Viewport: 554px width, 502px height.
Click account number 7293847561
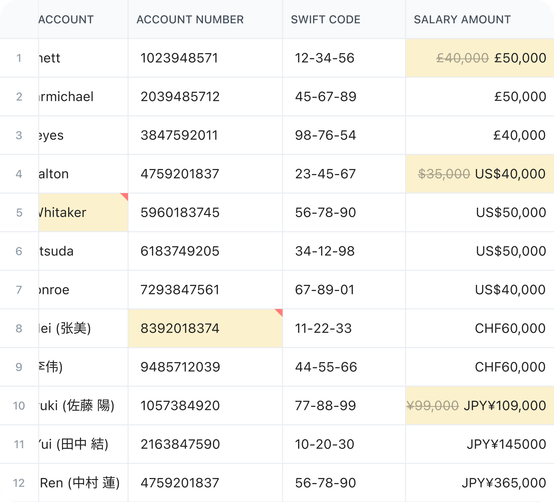[205, 290]
